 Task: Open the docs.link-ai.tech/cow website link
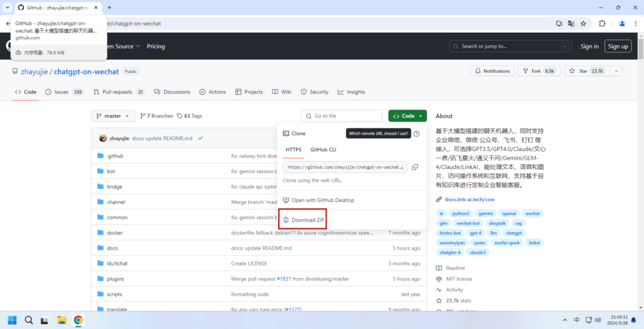[469, 199]
